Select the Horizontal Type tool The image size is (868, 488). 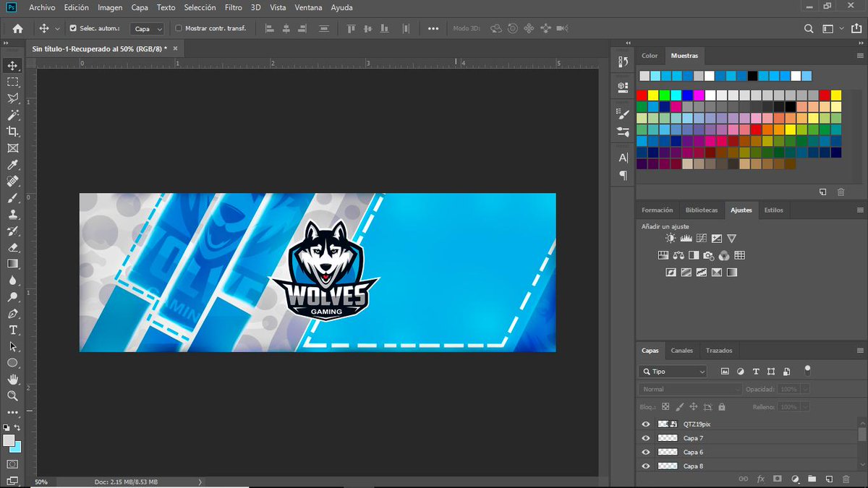[12, 330]
